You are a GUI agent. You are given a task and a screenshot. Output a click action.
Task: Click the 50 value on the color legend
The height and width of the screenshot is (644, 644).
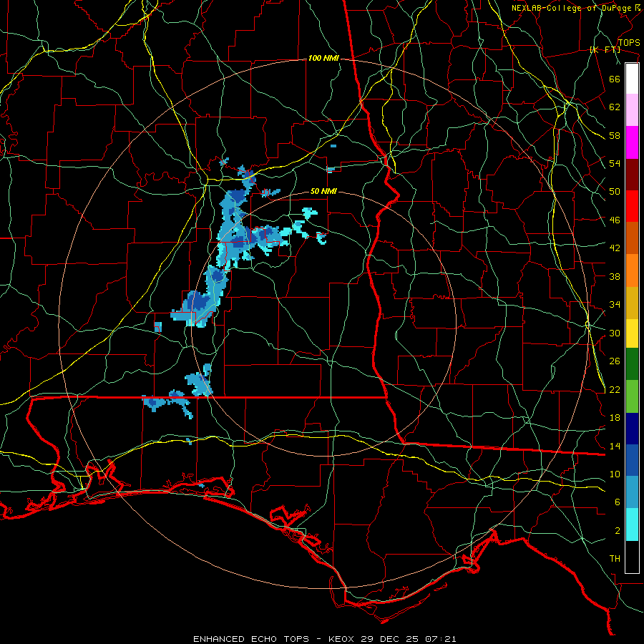615,192
